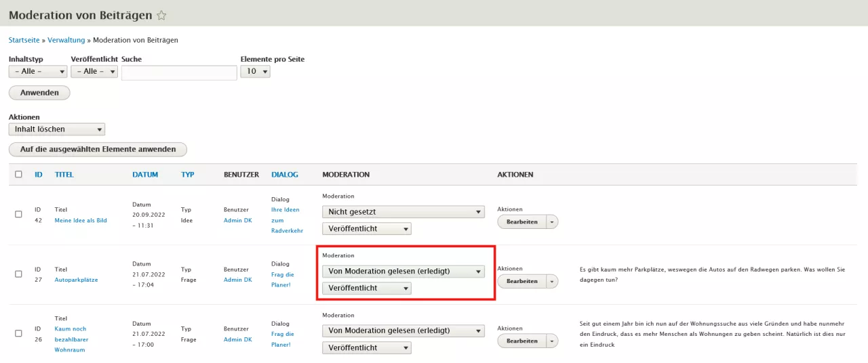Click Bearbeiten button for row ID 42

pos(521,222)
